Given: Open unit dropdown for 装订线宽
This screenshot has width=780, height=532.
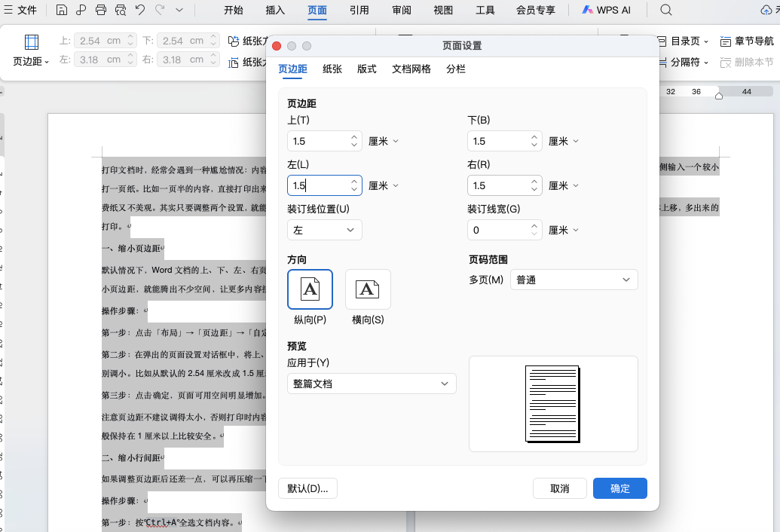Looking at the screenshot, I should point(564,230).
